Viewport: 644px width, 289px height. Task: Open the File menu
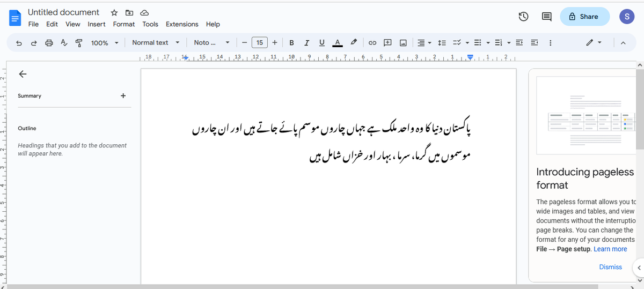click(x=33, y=24)
